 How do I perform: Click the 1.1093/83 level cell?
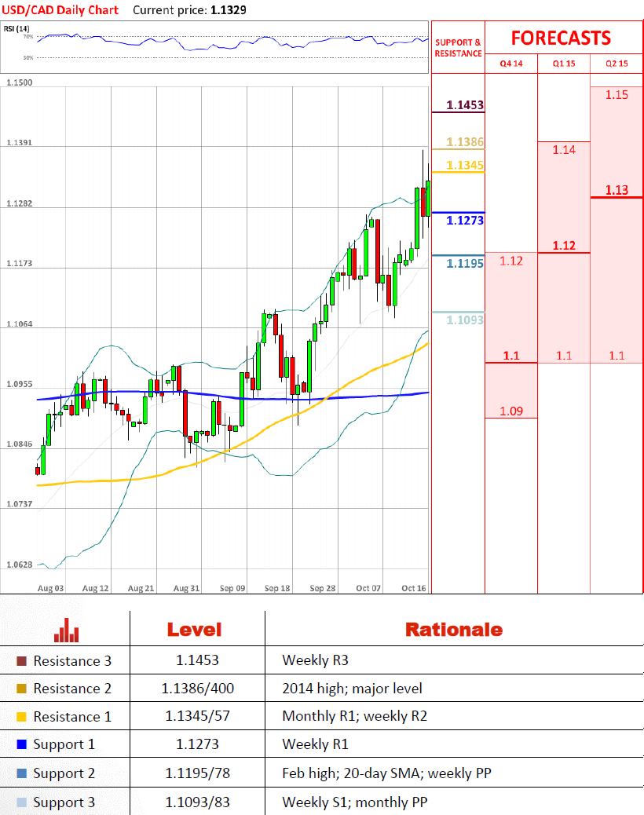tap(197, 802)
